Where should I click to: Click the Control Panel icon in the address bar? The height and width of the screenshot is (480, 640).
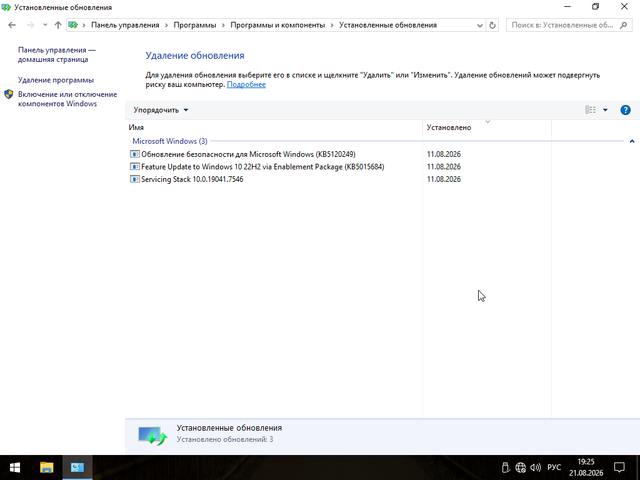coord(73,25)
